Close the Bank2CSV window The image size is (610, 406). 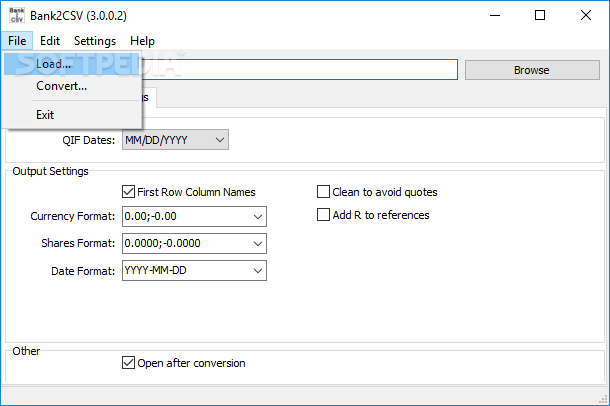[585, 16]
